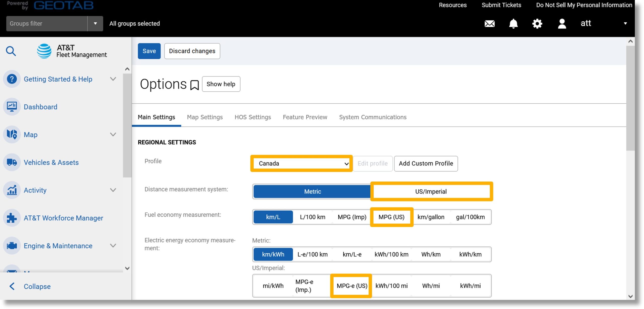
Task: Select US/Imperial distance measurement system
Action: pyautogui.click(x=431, y=191)
